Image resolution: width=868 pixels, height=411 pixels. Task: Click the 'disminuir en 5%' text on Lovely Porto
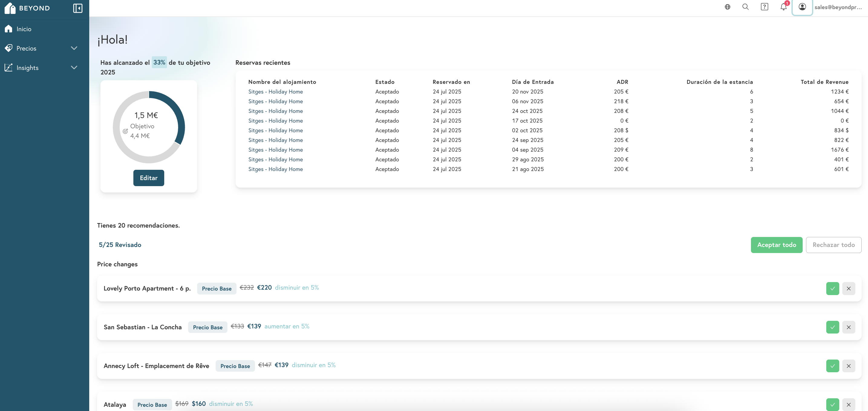(297, 288)
